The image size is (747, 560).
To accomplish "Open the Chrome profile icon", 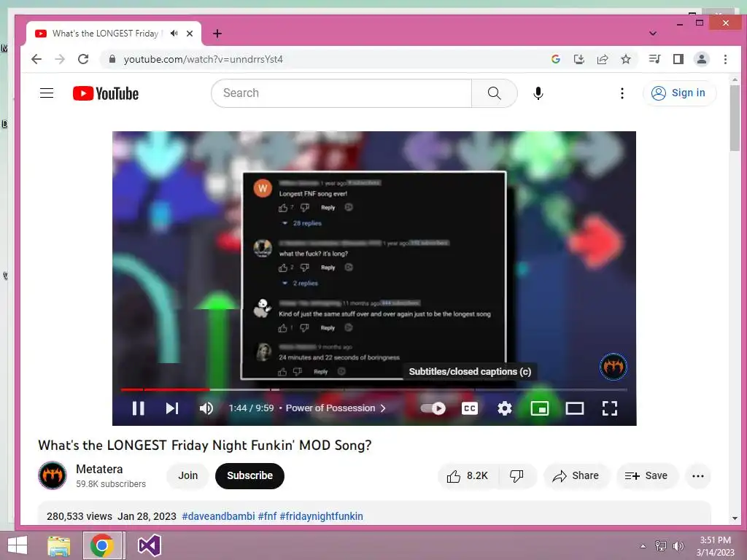I will point(702,59).
